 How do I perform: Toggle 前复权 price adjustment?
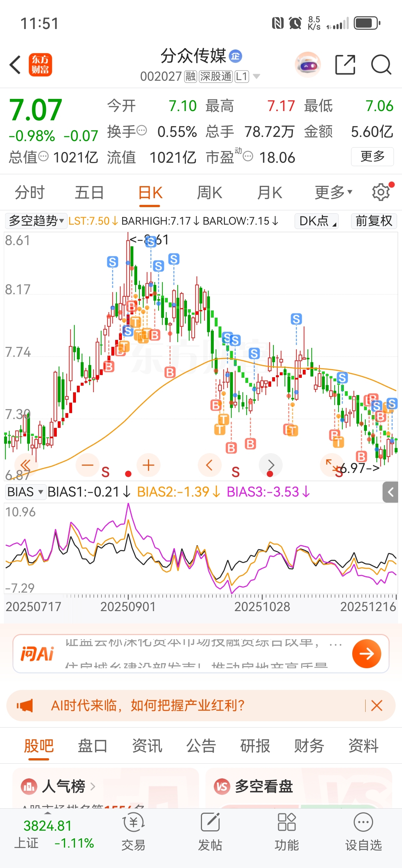374,221
